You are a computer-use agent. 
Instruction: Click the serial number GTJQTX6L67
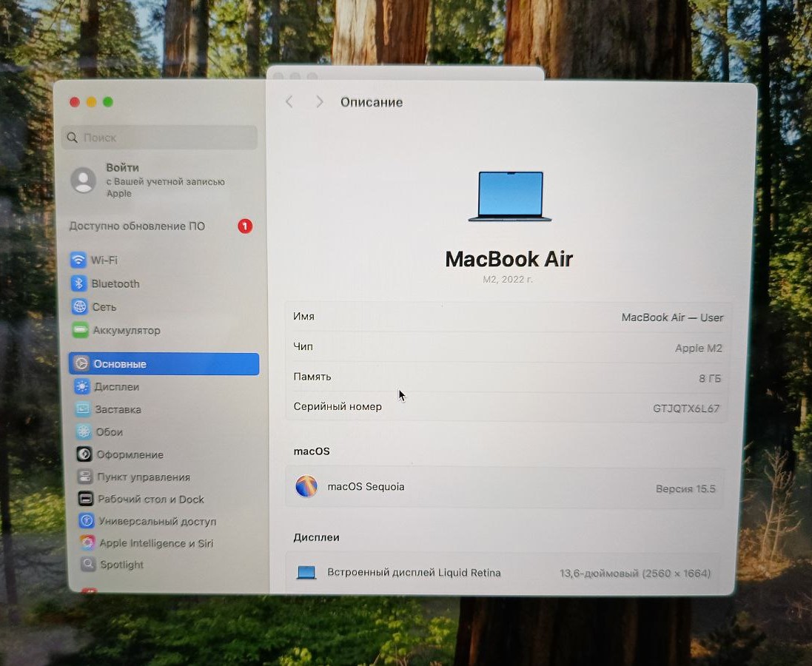686,408
